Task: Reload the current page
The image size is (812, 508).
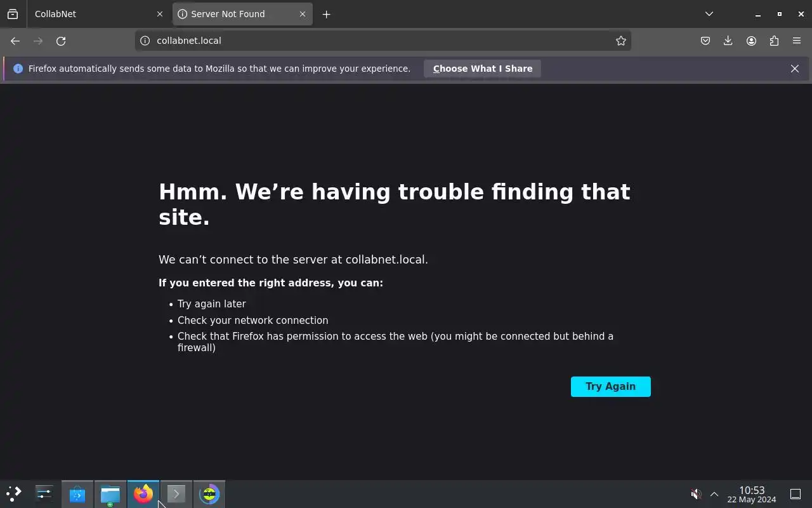Action: tap(61, 41)
